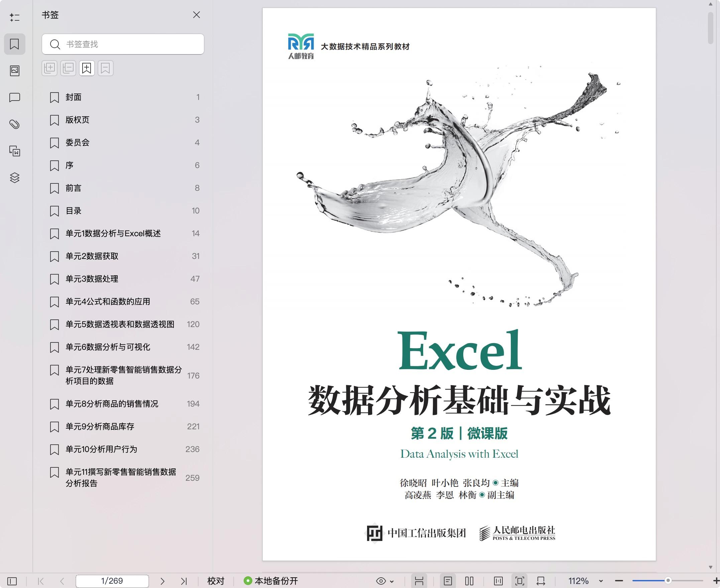Open the page thumbnails panel icon

(x=15, y=70)
